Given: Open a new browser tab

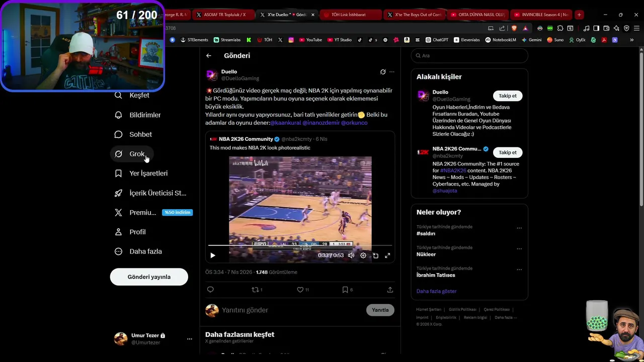Looking at the screenshot, I should click(x=579, y=15).
